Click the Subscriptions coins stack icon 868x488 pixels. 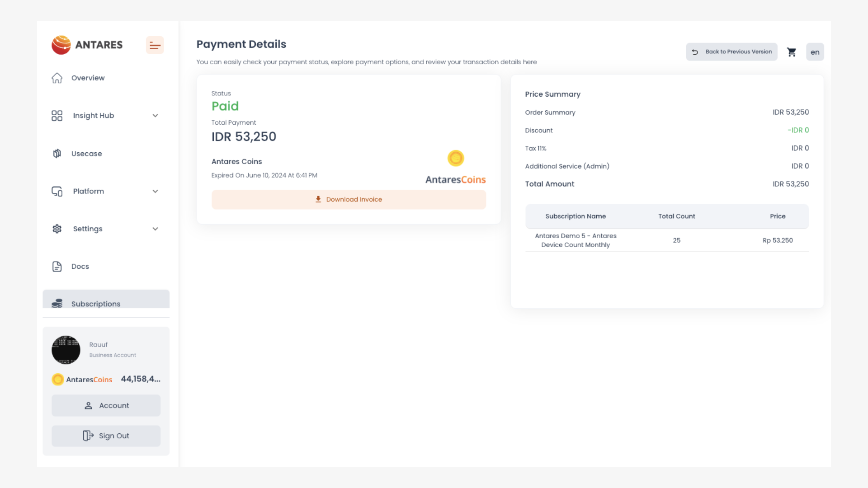pos(57,303)
